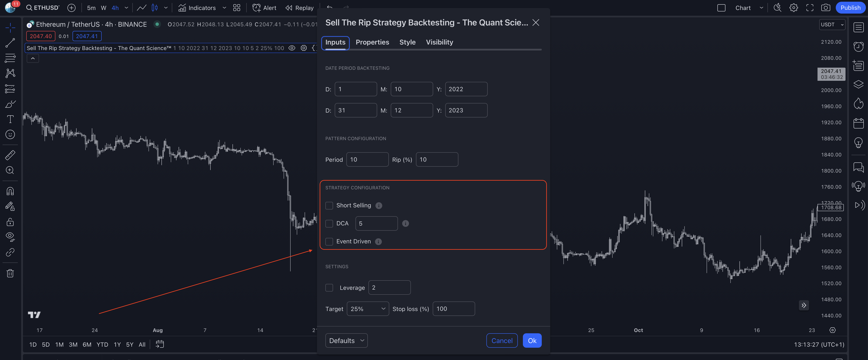This screenshot has height=360, width=868.
Task: Open the Alerts clock panel icon
Action: point(858,46)
